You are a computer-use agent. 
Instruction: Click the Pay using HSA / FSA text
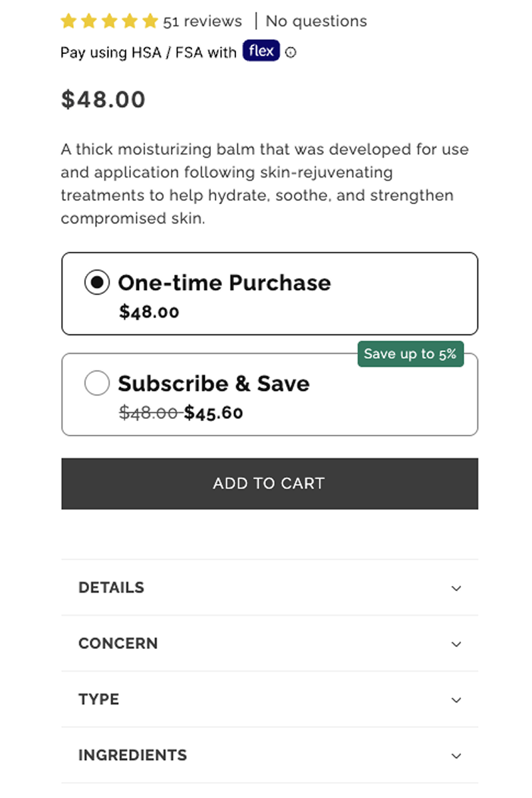click(148, 53)
